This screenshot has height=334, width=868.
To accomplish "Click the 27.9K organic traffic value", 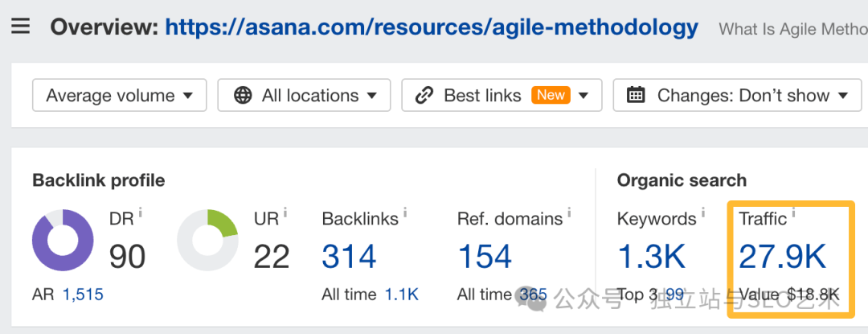I will pyautogui.click(x=782, y=257).
